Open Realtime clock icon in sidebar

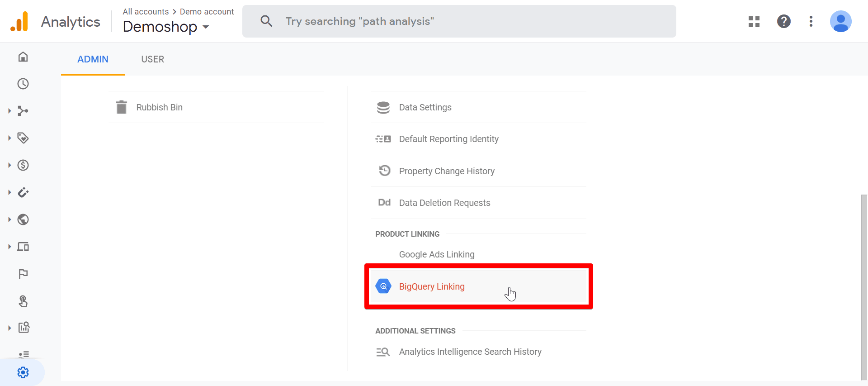point(23,84)
